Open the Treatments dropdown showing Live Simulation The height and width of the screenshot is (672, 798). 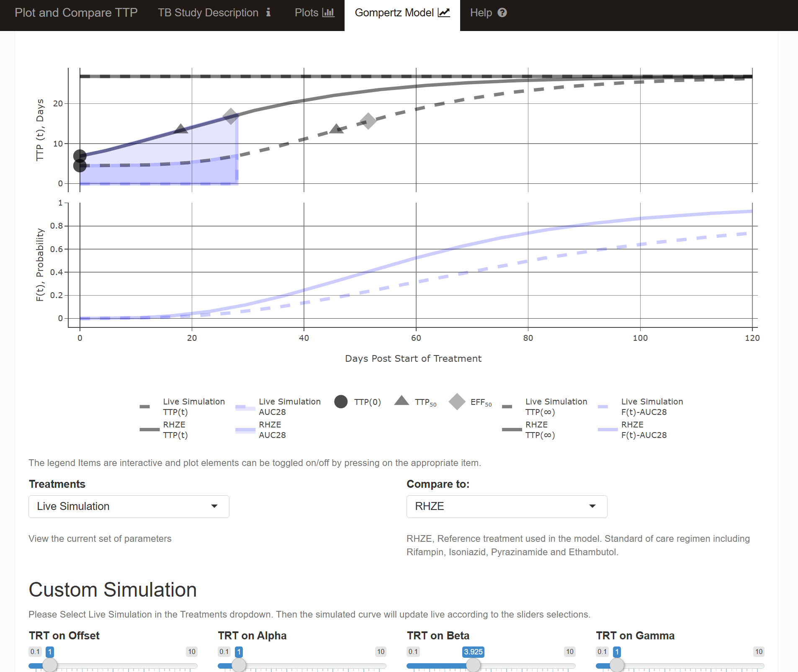pos(129,507)
